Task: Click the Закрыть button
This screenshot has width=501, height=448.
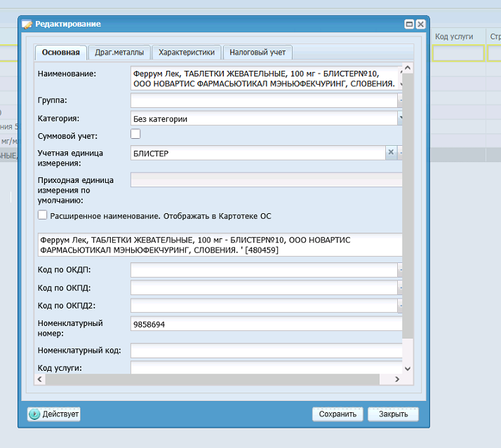Action: pyautogui.click(x=393, y=414)
